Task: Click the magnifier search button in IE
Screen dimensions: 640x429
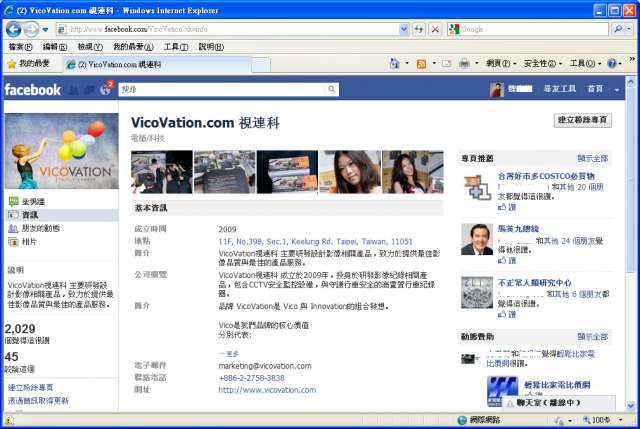Action: 618,29
